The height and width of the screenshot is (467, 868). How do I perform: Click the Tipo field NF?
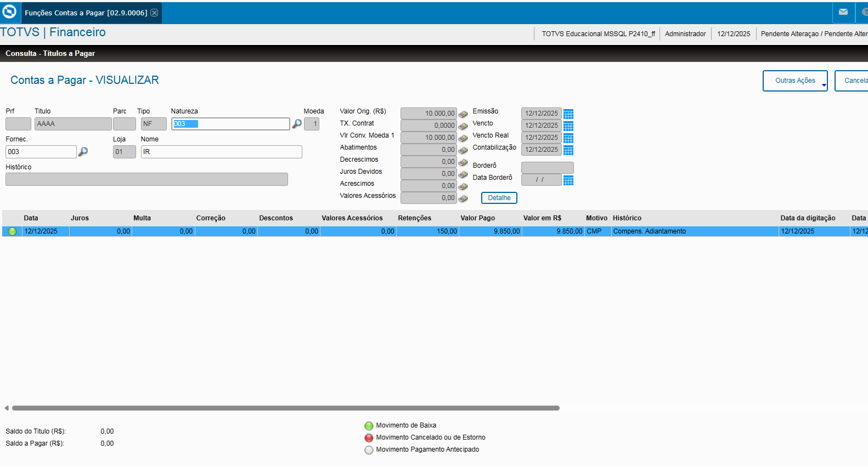point(154,124)
